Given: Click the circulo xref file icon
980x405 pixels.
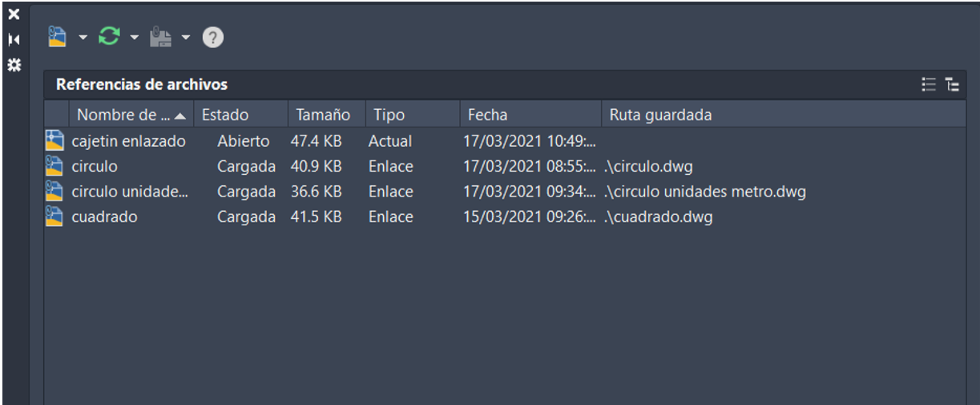Looking at the screenshot, I should [x=54, y=167].
